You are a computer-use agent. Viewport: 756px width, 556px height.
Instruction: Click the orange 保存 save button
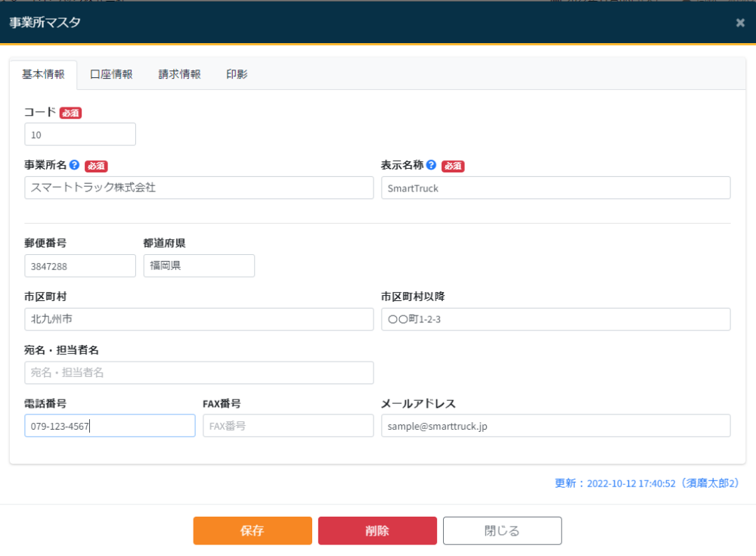click(x=252, y=530)
